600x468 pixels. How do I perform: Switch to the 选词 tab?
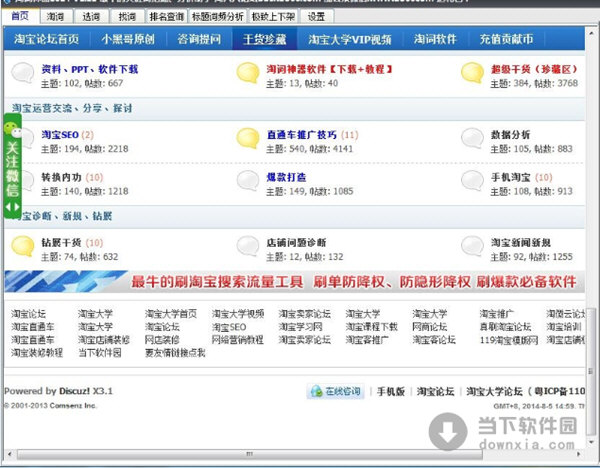(91, 16)
